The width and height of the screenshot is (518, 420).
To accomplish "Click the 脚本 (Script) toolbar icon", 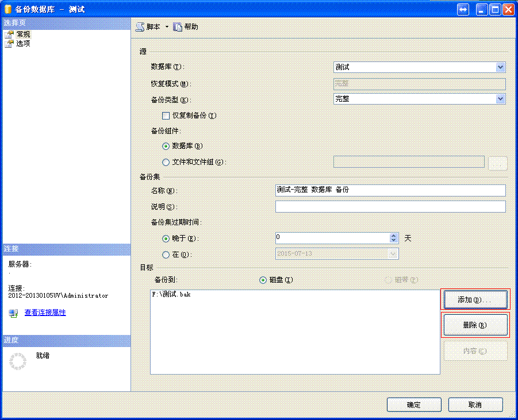I will (140, 27).
